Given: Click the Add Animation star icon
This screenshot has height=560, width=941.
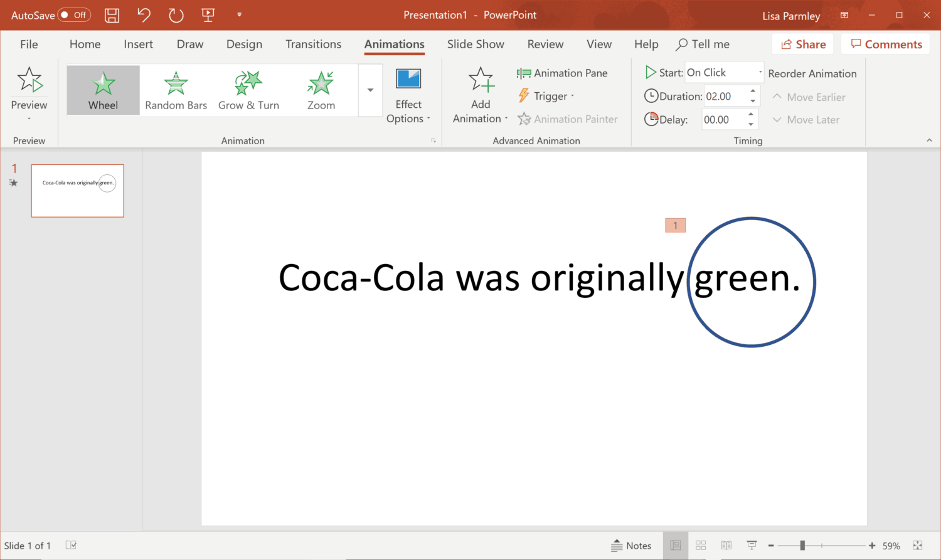Looking at the screenshot, I should (481, 80).
